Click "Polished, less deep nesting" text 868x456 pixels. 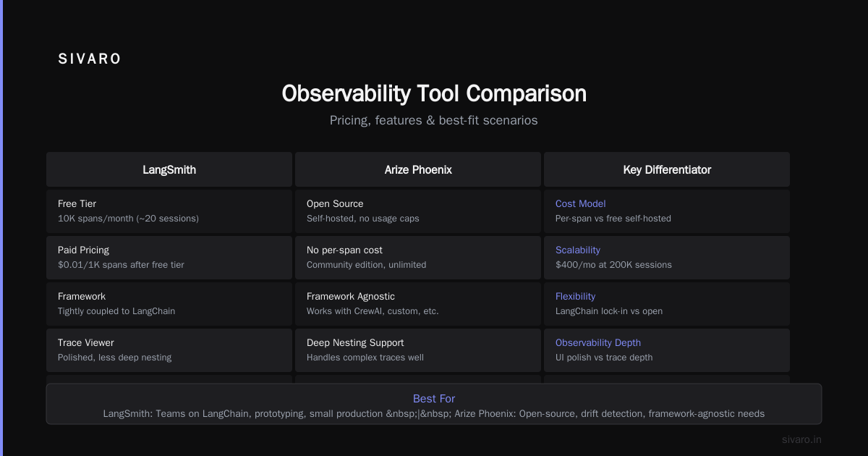114,358
